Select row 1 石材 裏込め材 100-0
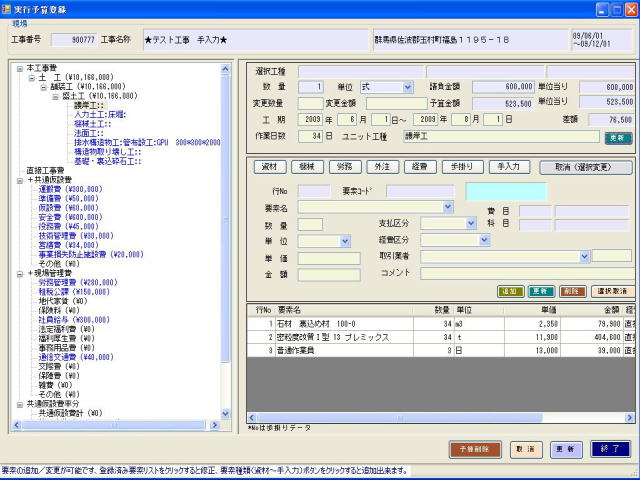The width and height of the screenshot is (640, 480). click(441, 324)
